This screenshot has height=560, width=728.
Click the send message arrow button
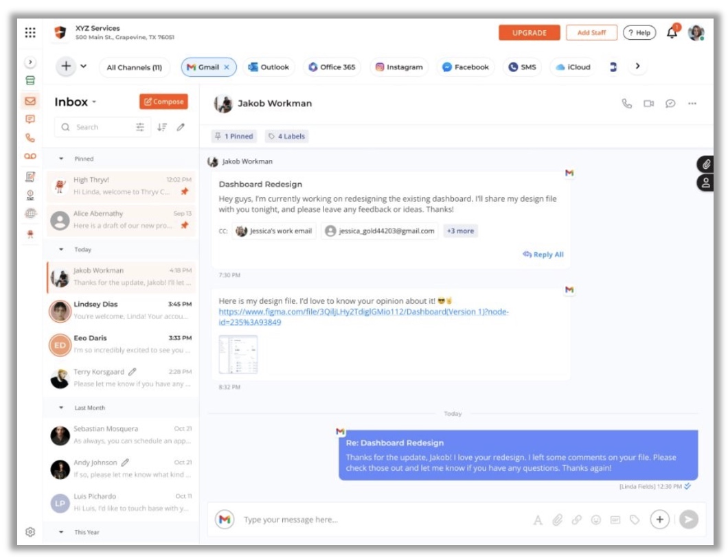click(x=689, y=520)
